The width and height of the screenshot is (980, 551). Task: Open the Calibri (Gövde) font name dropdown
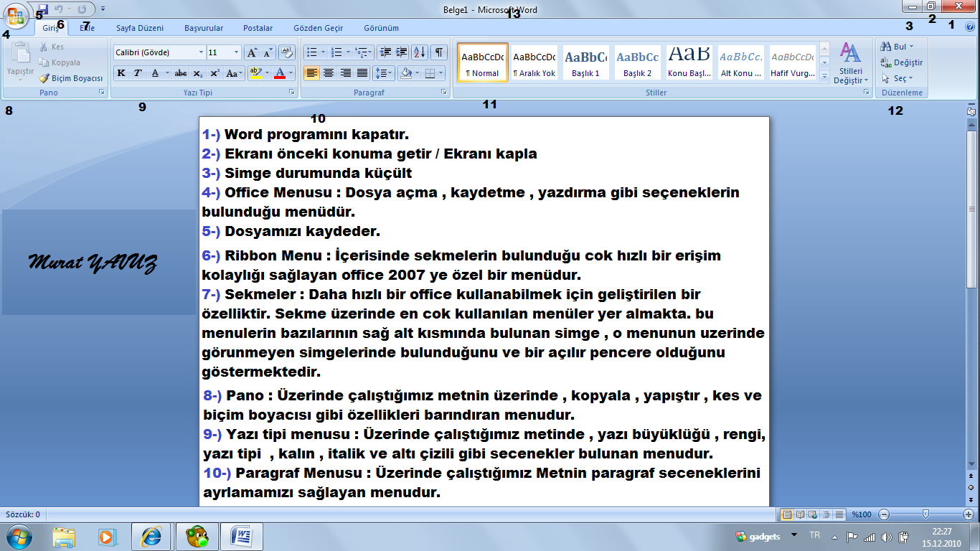(201, 52)
